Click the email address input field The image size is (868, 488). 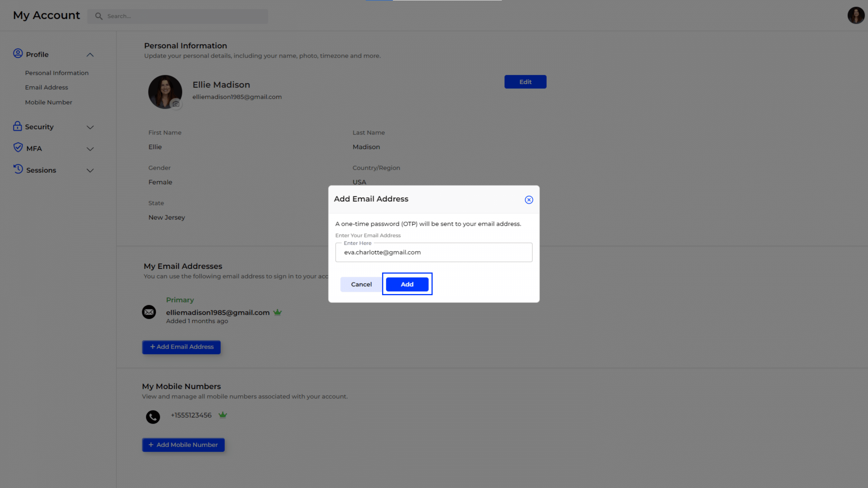pyautogui.click(x=434, y=252)
